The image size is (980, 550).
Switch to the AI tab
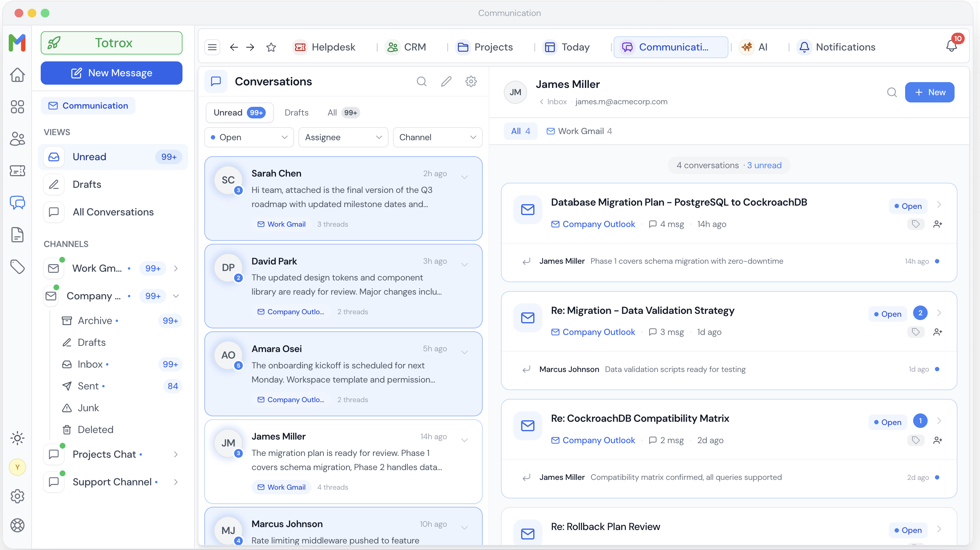754,47
